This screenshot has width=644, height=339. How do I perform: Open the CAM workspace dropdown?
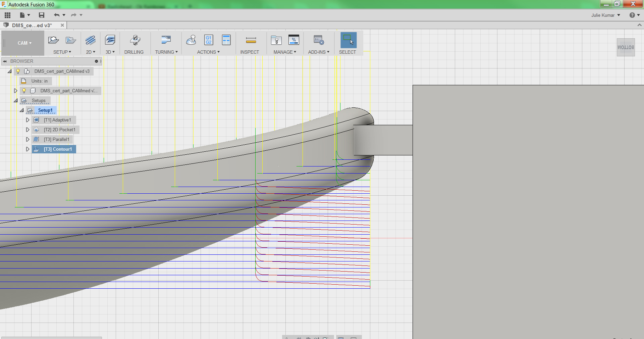point(24,43)
